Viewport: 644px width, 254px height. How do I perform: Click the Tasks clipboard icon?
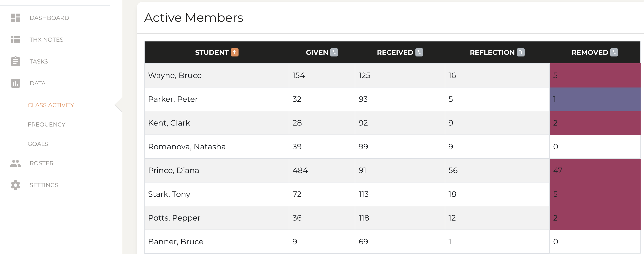pyautogui.click(x=16, y=61)
